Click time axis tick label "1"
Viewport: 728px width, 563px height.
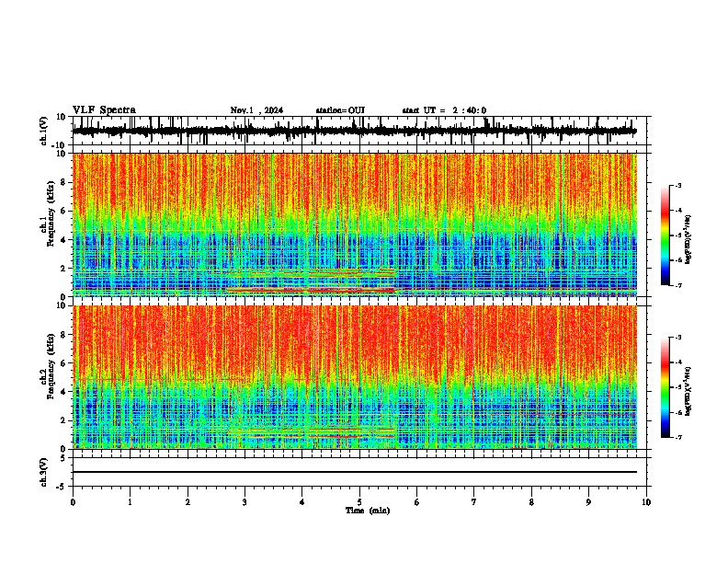click(x=130, y=502)
